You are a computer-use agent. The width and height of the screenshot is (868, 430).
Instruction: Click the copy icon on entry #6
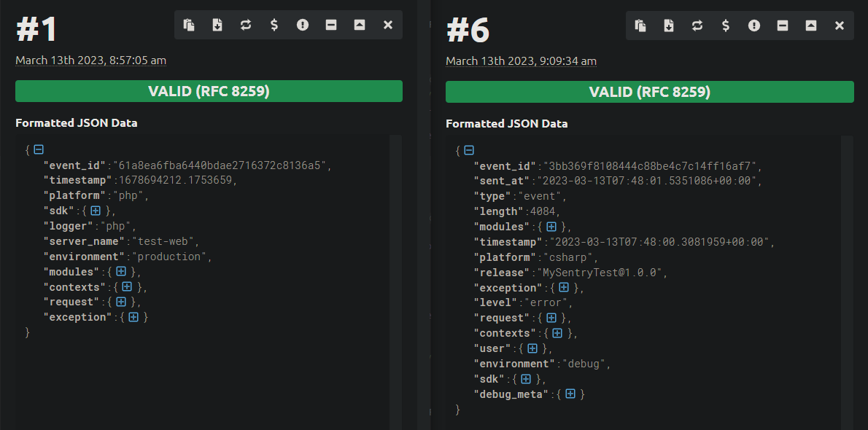pos(640,25)
